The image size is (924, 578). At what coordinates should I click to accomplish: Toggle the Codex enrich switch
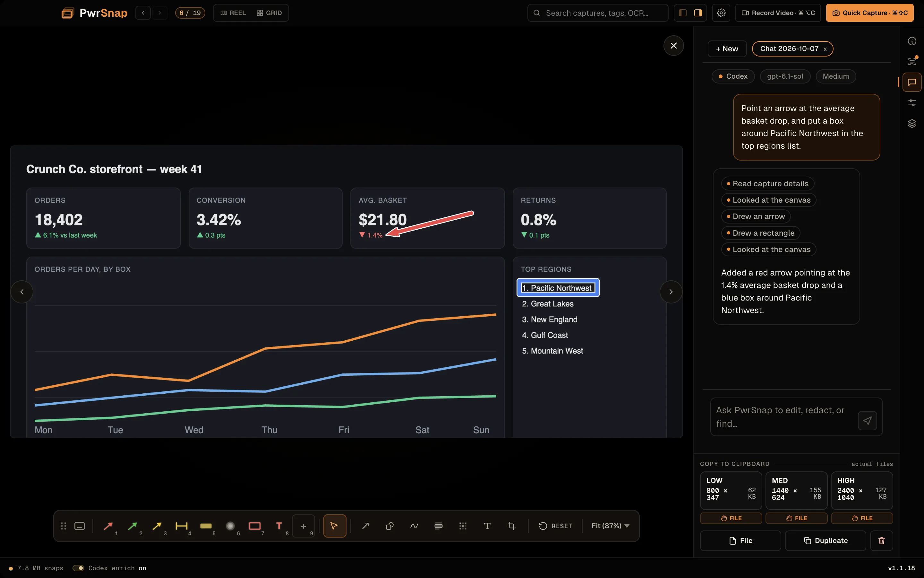(78, 568)
